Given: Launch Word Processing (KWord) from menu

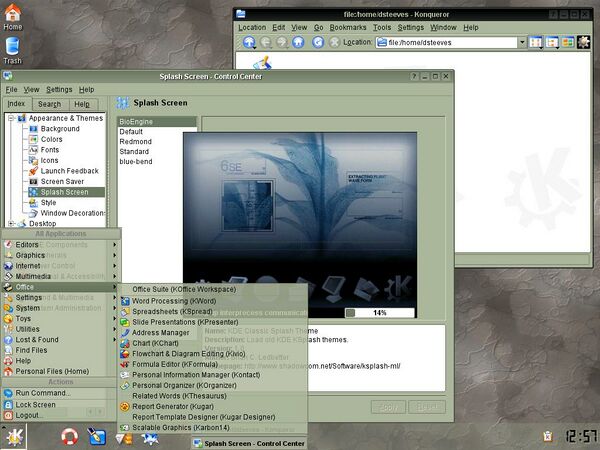Looking at the screenshot, I should pos(174,301).
